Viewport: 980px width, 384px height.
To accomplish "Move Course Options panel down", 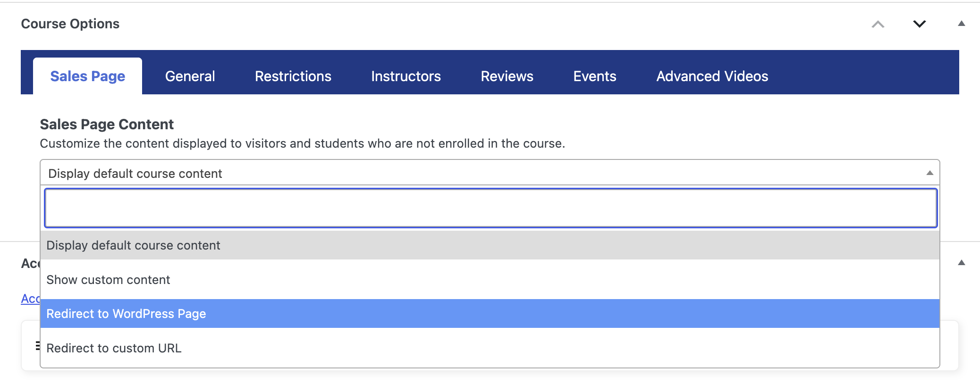I will (919, 24).
